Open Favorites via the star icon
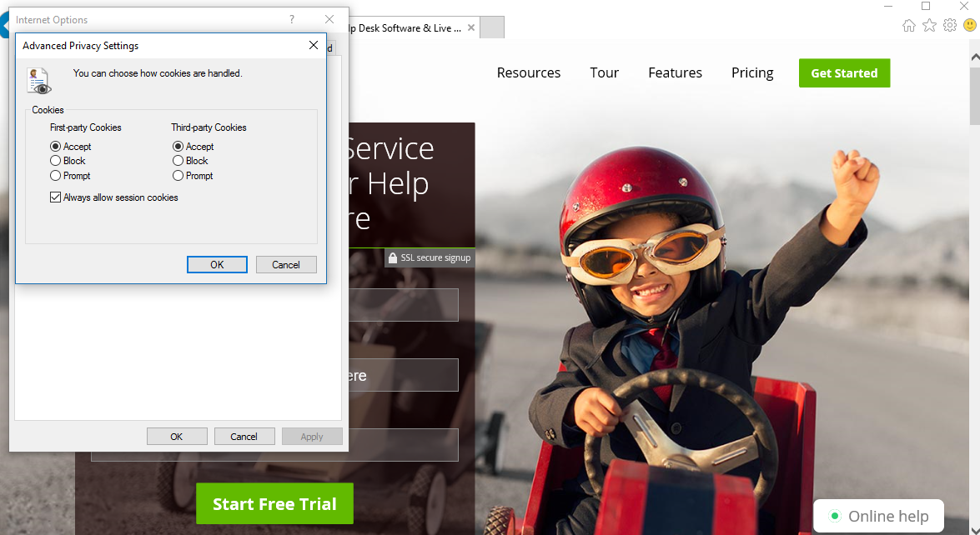The image size is (980, 535). point(929,26)
